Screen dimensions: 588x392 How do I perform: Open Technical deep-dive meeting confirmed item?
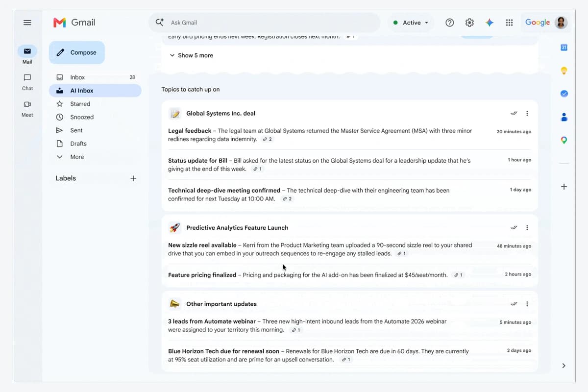349,195
